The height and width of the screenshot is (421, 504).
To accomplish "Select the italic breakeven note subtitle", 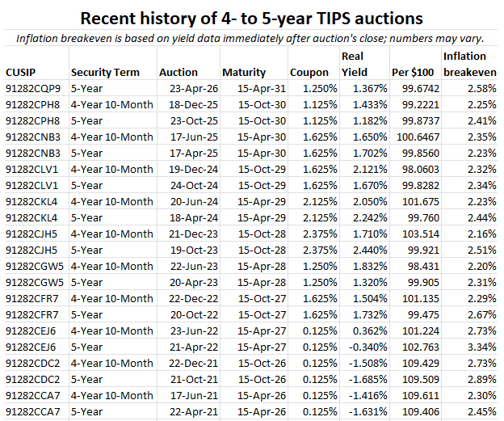I will pyautogui.click(x=252, y=38).
